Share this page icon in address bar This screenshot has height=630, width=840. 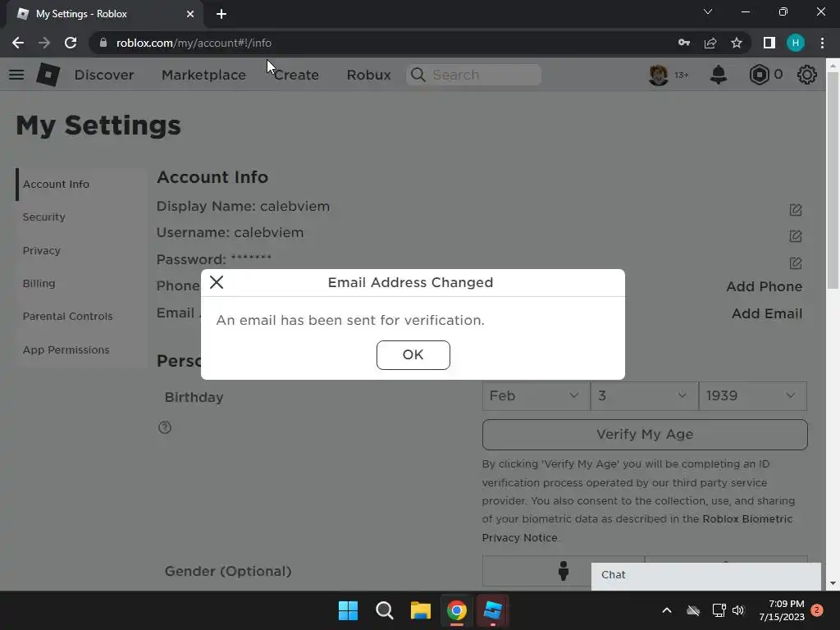tap(710, 43)
